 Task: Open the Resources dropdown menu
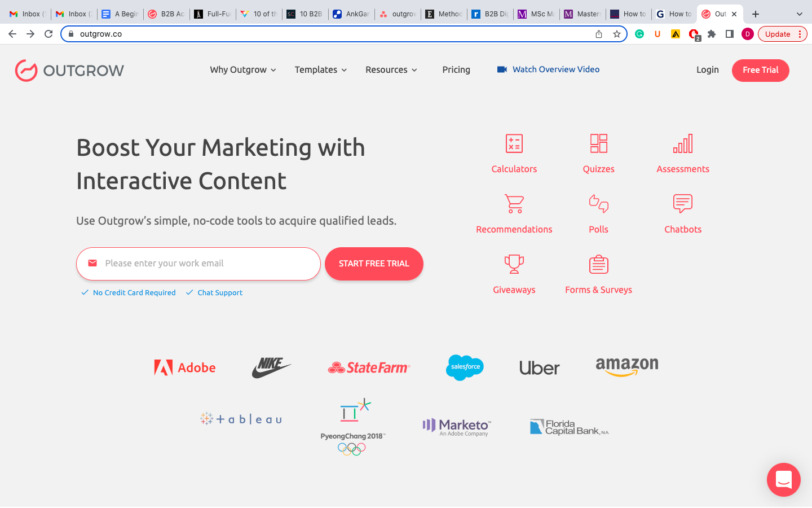point(391,70)
